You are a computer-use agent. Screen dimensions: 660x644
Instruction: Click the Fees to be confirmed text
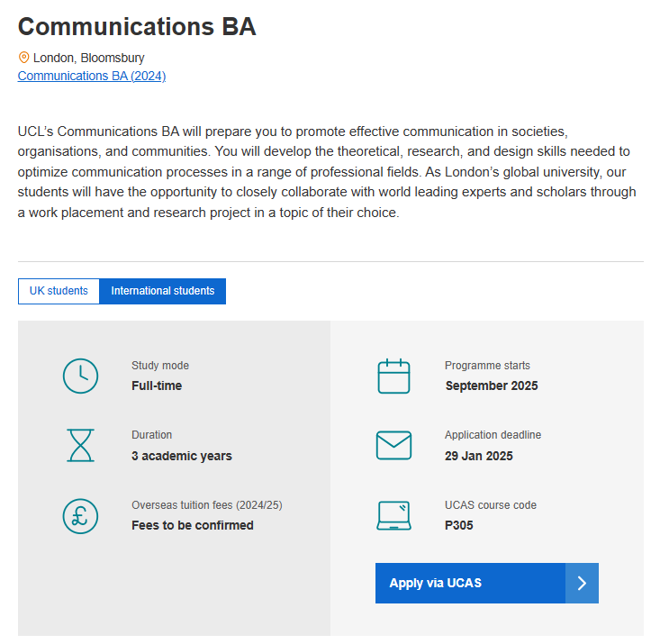[x=193, y=525]
